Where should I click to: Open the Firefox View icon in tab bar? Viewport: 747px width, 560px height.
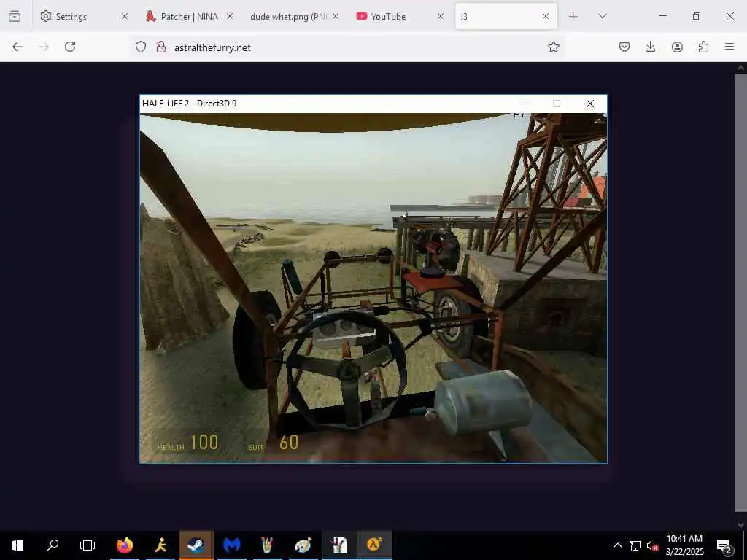click(x=15, y=16)
